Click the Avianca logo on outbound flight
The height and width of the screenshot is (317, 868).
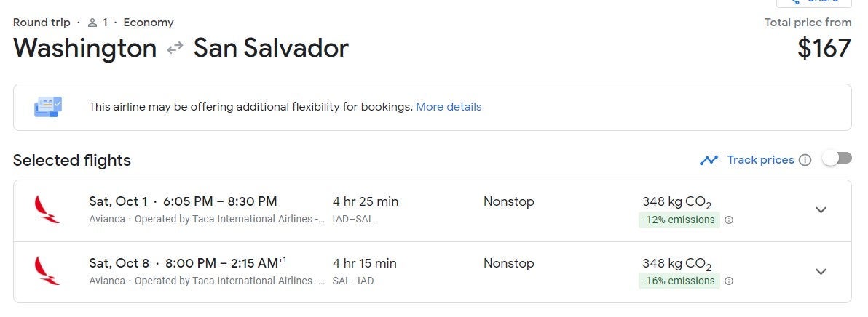47,210
